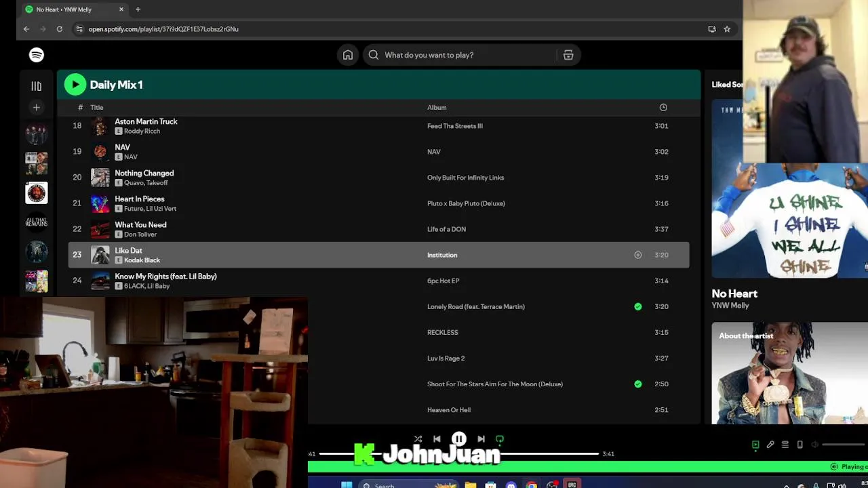This screenshot has height=488, width=868.
Task: Click Heart In Pieces cover thumbnail
Action: coord(100,203)
